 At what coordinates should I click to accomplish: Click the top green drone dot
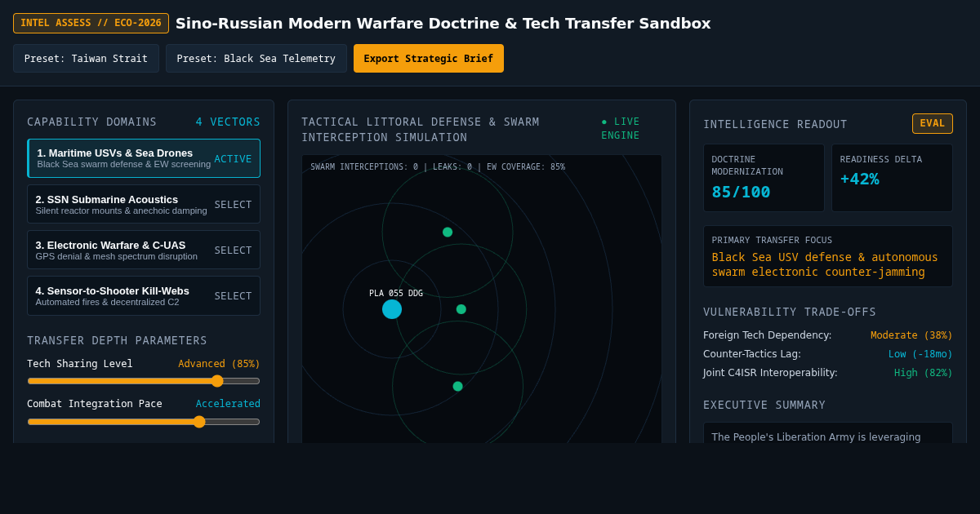pyautogui.click(x=448, y=232)
